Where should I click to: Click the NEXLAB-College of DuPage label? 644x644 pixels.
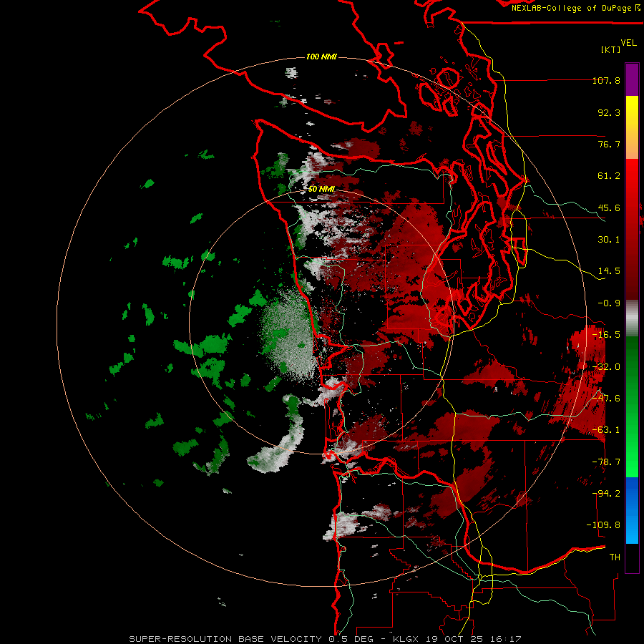576,8
